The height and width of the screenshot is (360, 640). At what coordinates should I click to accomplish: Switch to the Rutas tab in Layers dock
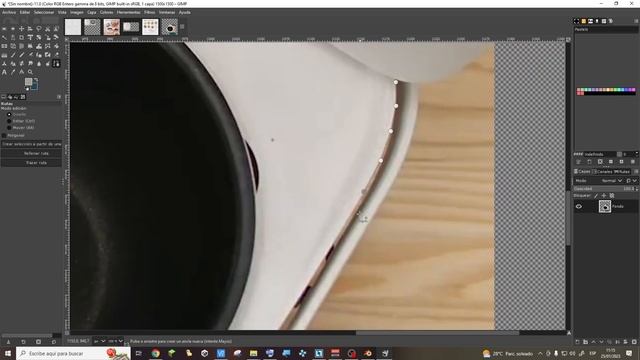622,171
